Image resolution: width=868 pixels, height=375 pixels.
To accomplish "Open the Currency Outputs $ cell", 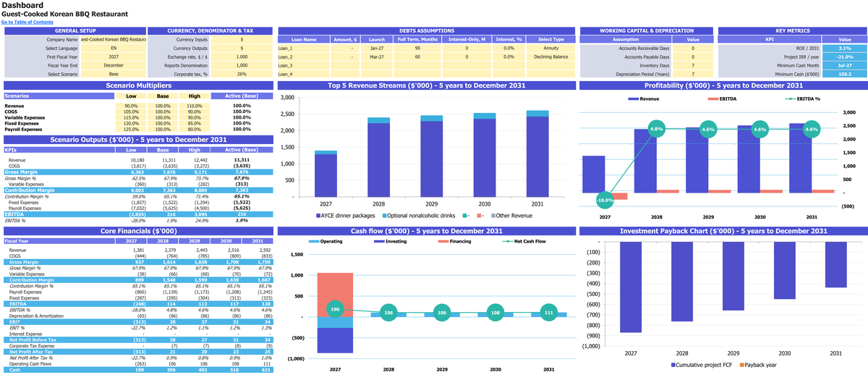I will pyautogui.click(x=242, y=48).
